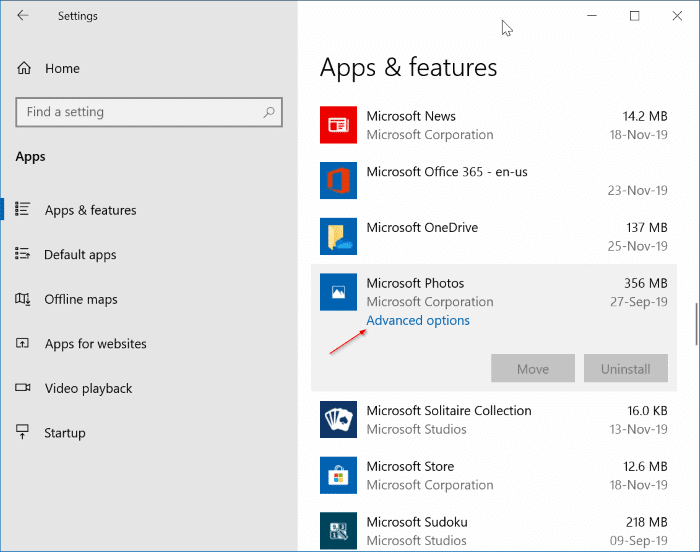Screen dimensions: 700x552
Task: Click the Apps & features page heading
Action: click(408, 68)
